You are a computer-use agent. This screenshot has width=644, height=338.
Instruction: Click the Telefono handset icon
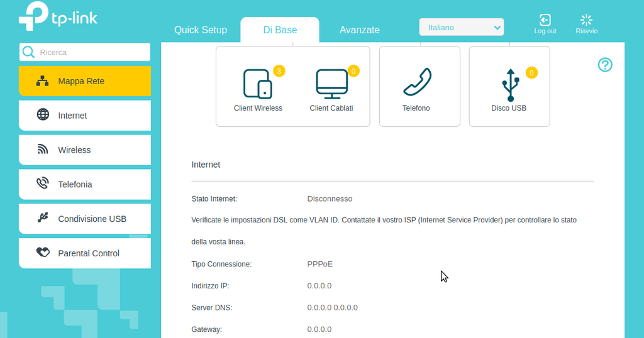click(x=416, y=82)
